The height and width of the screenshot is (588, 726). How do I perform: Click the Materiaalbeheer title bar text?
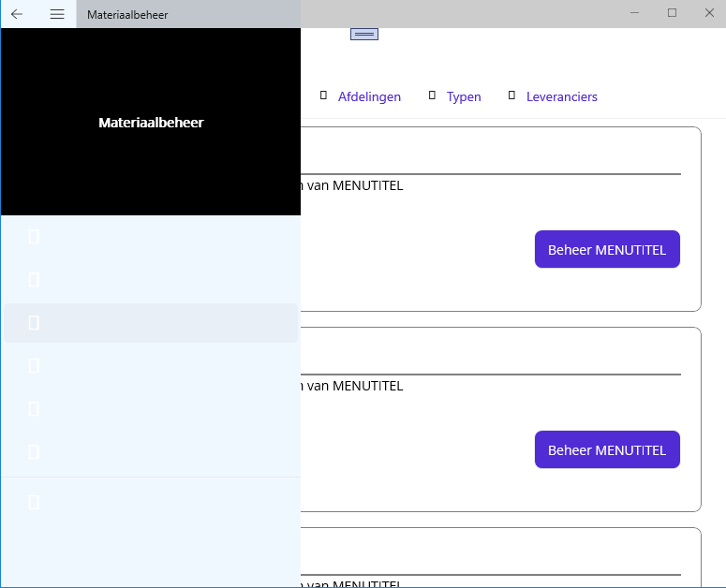click(x=127, y=15)
